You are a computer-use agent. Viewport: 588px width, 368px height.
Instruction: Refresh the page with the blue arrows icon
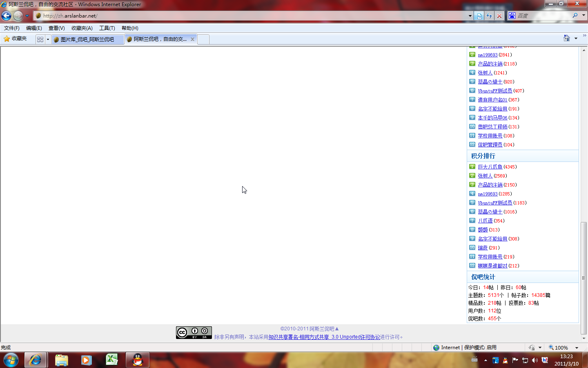[x=489, y=16]
